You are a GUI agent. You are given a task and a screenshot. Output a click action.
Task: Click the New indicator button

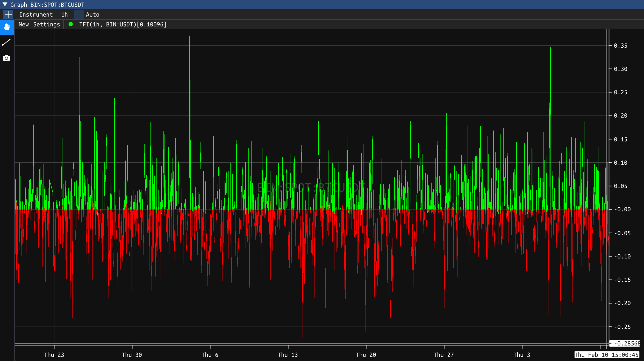point(24,24)
